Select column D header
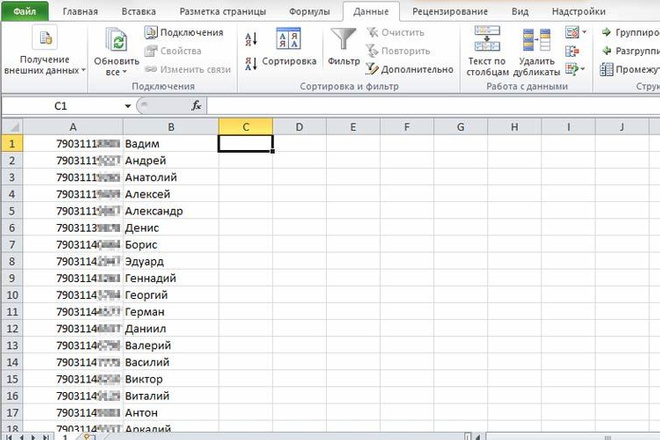 click(x=299, y=127)
